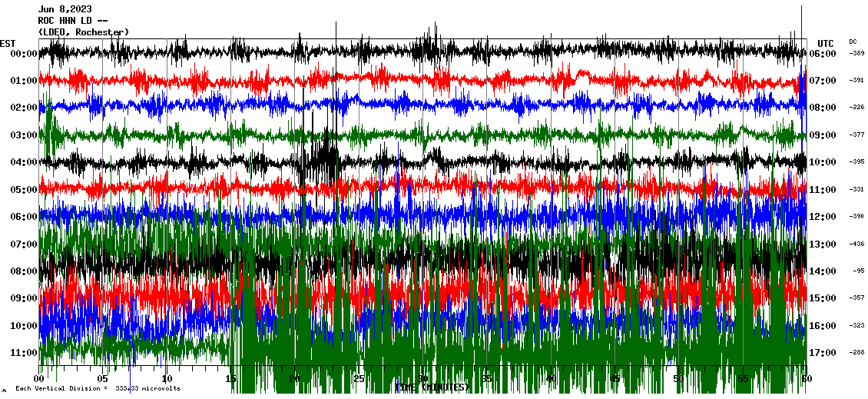Click the DC offset value -288

(x=856, y=352)
